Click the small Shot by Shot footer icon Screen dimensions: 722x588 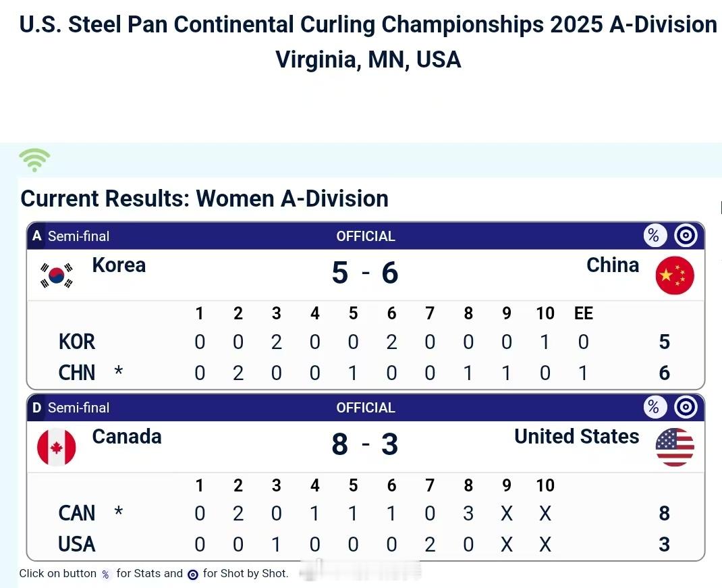[x=193, y=574]
